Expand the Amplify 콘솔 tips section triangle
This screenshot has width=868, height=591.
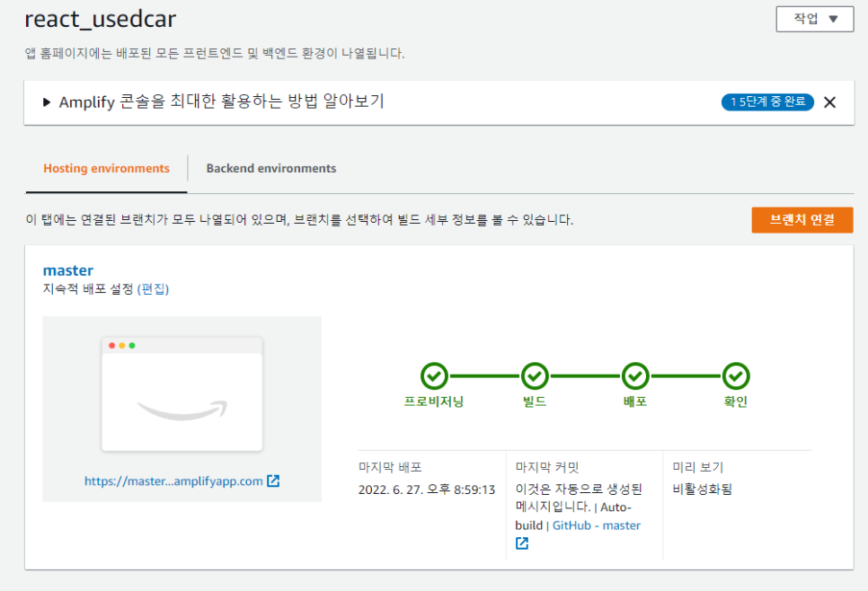click(x=47, y=102)
